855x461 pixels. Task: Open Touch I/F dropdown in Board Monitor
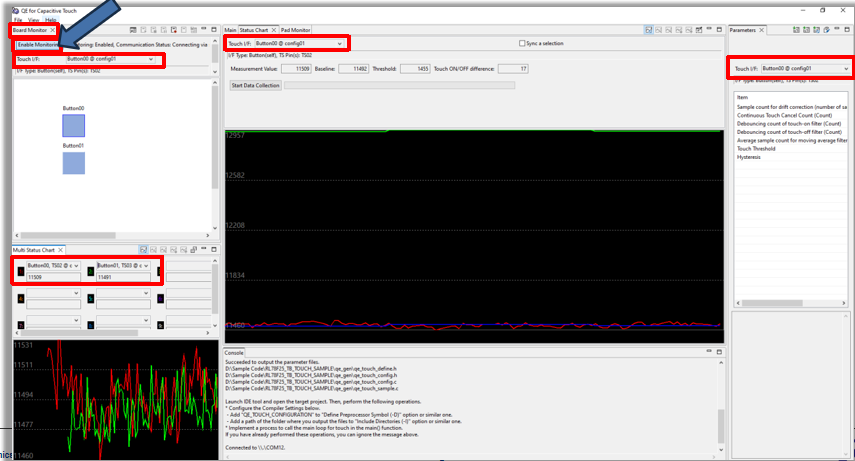(111, 59)
